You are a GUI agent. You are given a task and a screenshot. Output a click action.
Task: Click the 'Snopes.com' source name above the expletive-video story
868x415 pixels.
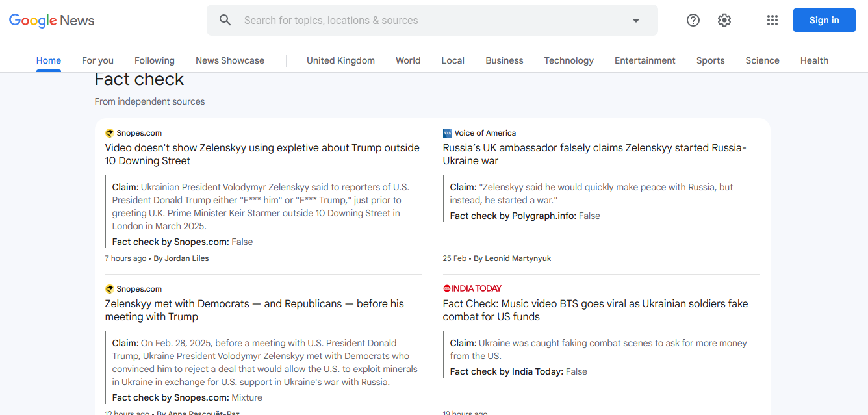click(139, 133)
